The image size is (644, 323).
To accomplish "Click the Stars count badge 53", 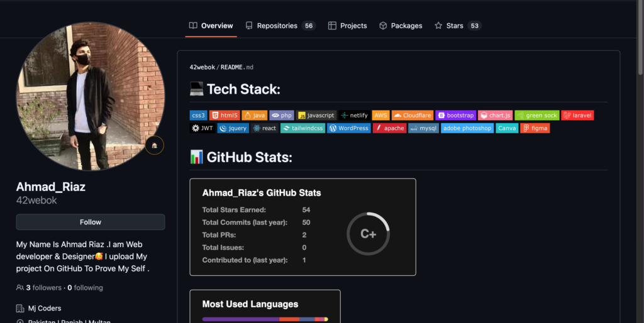I will [x=474, y=26].
